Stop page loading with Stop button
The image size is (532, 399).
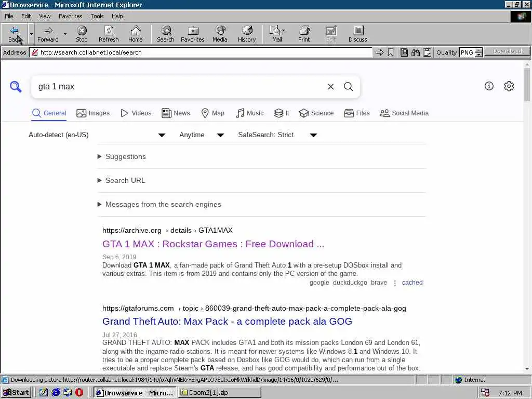[82, 34]
